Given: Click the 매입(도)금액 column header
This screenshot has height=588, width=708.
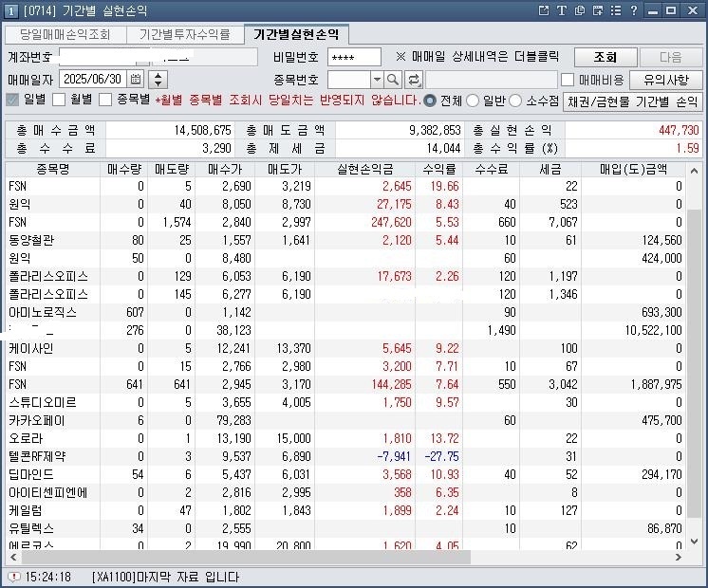Looking at the screenshot, I should [633, 169].
